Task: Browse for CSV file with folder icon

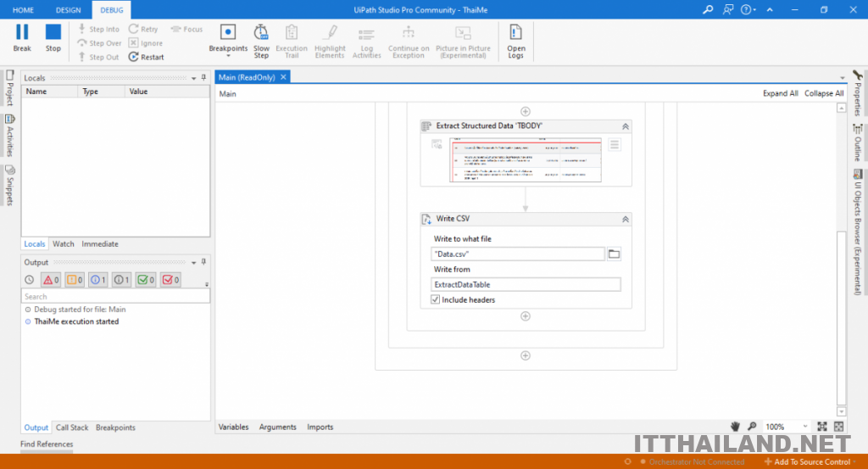Action: [x=614, y=254]
